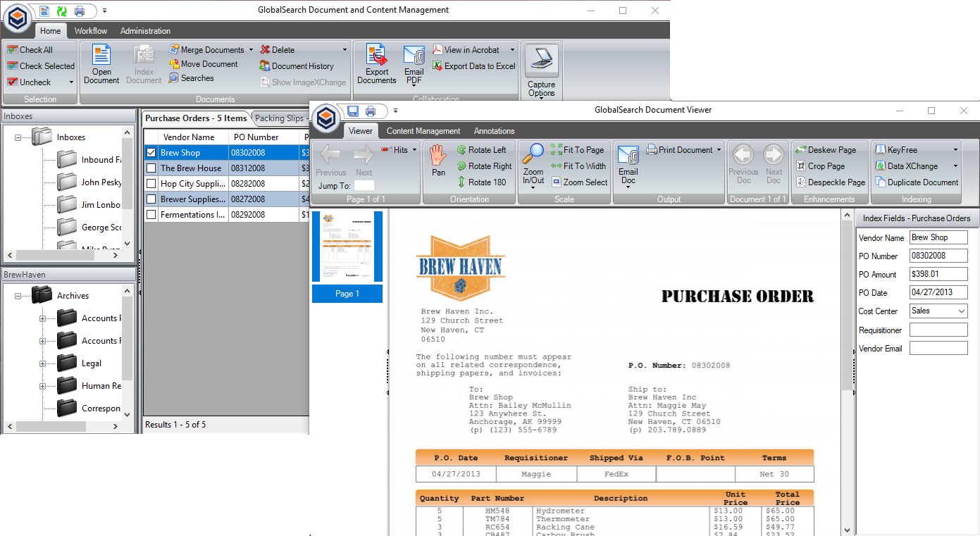This screenshot has width=980, height=536.
Task: Select the Home ribbon tab
Action: click(x=50, y=31)
